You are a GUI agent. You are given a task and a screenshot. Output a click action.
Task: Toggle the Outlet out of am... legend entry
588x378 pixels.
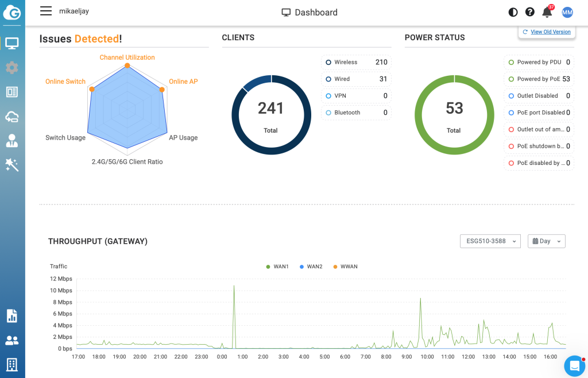539,129
